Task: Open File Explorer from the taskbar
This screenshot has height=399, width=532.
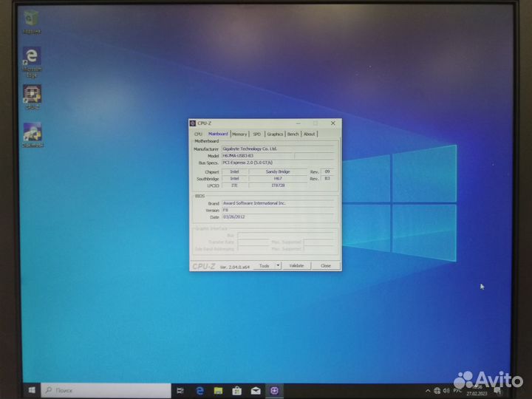Action: point(218,391)
